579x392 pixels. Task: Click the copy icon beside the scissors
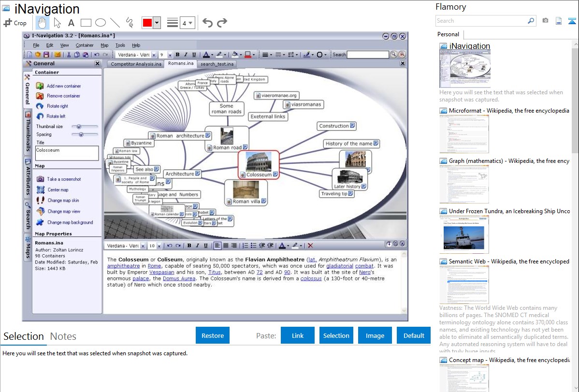tap(77, 55)
